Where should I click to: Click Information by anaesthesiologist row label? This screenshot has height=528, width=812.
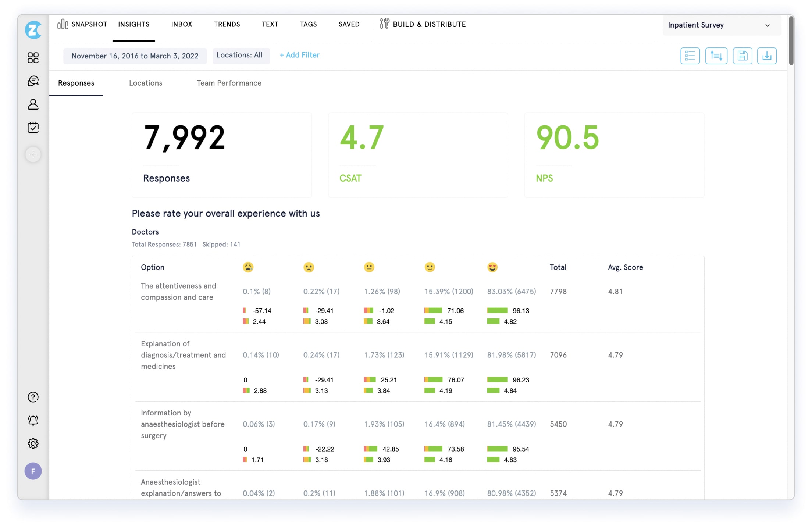coord(182,424)
